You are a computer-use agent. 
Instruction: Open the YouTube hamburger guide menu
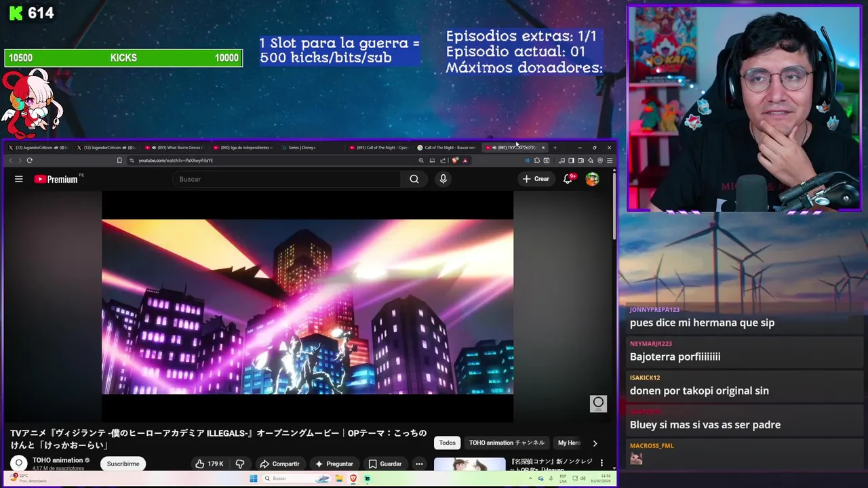pos(19,179)
